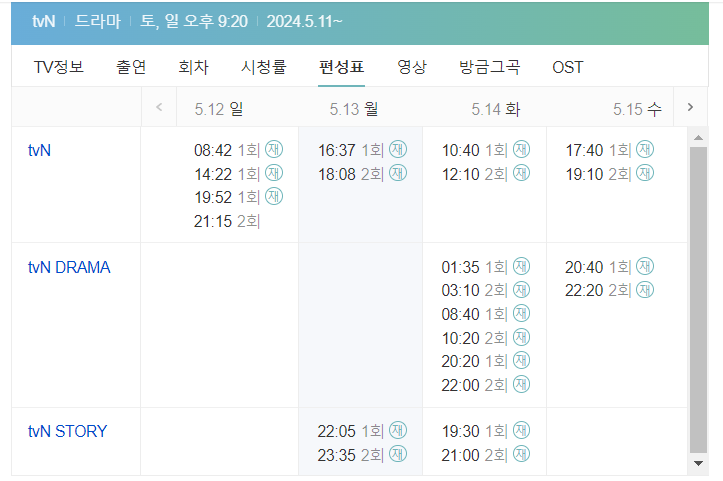Select the 5.14 화 date header
Viewport: 723px width, 481px height.
pos(496,109)
